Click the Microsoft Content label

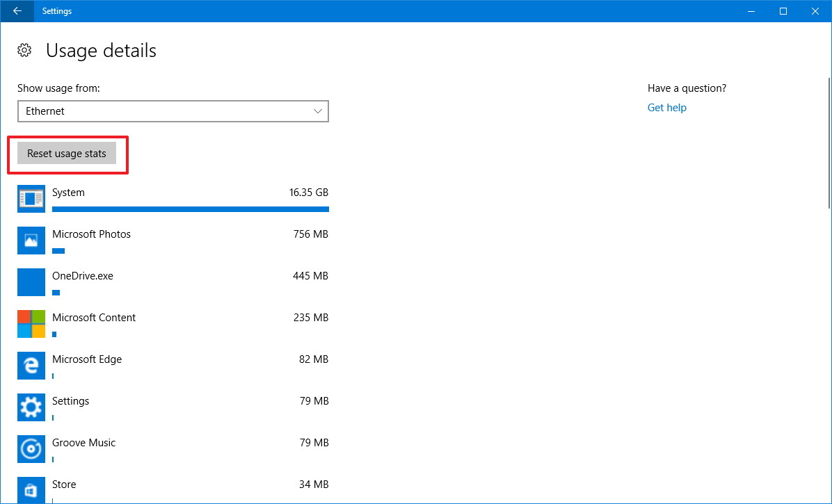tap(94, 318)
